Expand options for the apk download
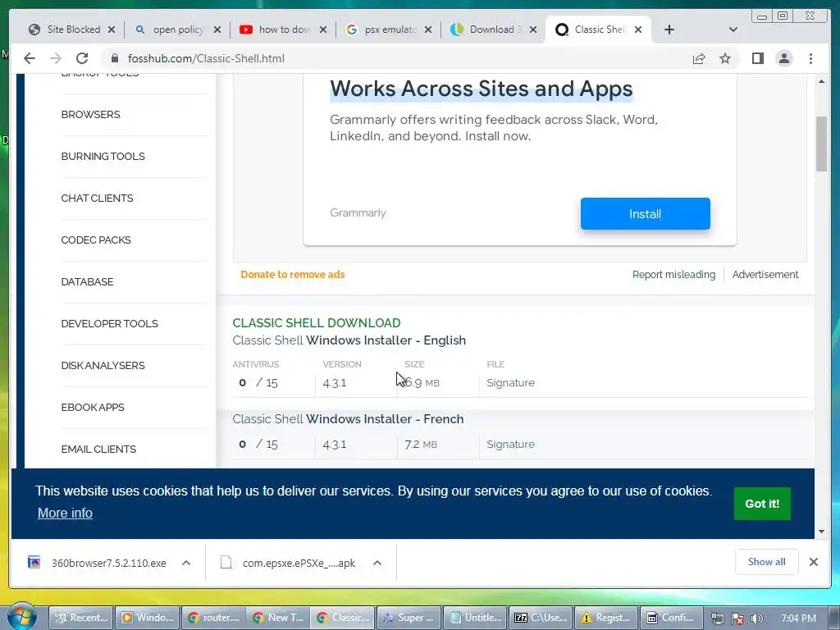This screenshot has width=840, height=630. [x=377, y=563]
